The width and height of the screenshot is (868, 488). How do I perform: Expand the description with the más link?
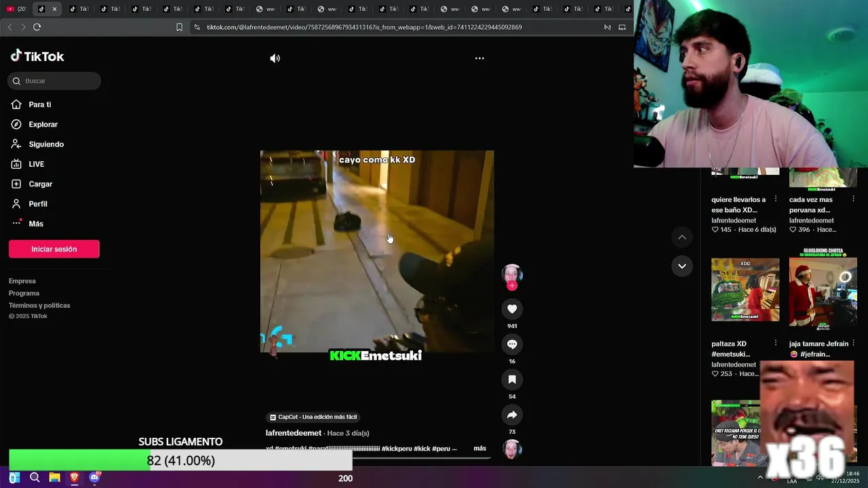[479, 449]
